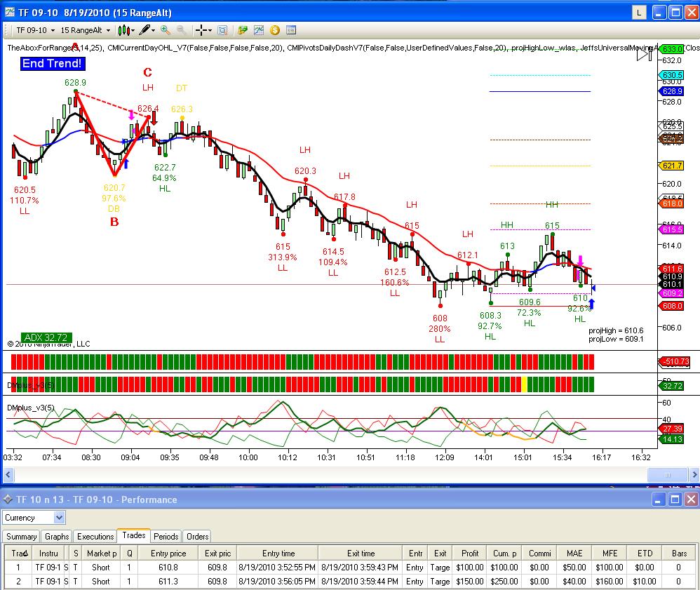700x590 pixels.
Task: Click the L link button in title bar
Action: click(x=639, y=13)
